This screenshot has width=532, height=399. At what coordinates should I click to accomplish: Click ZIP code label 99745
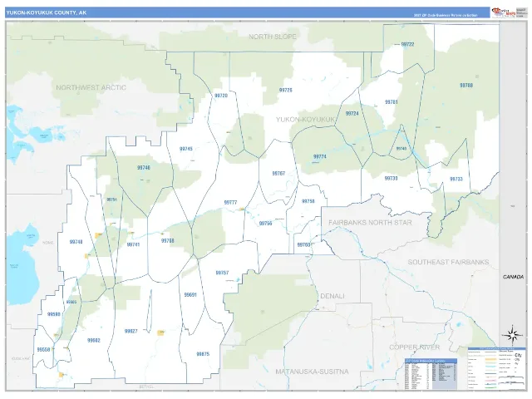(186, 149)
